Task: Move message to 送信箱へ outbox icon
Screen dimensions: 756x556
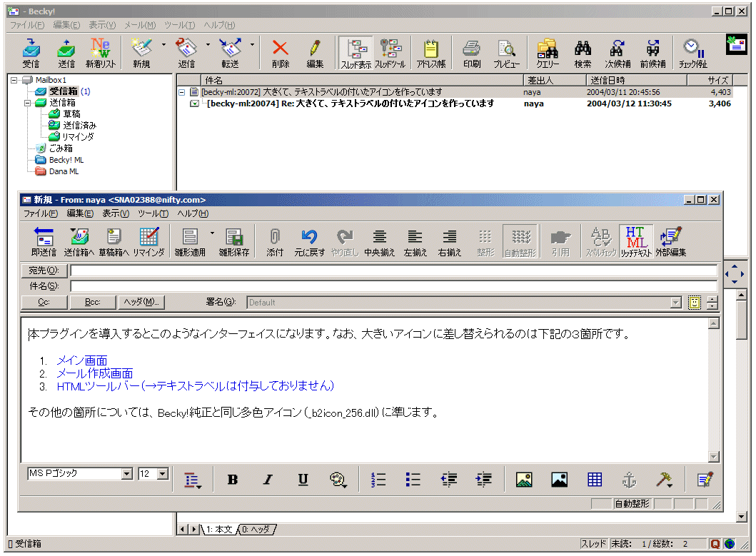Action: [79, 241]
